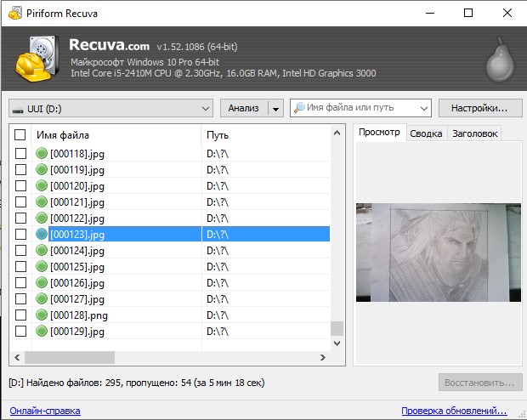This screenshot has height=420, width=527.
Task: Select the file name [000128].png
Action: 79,315
